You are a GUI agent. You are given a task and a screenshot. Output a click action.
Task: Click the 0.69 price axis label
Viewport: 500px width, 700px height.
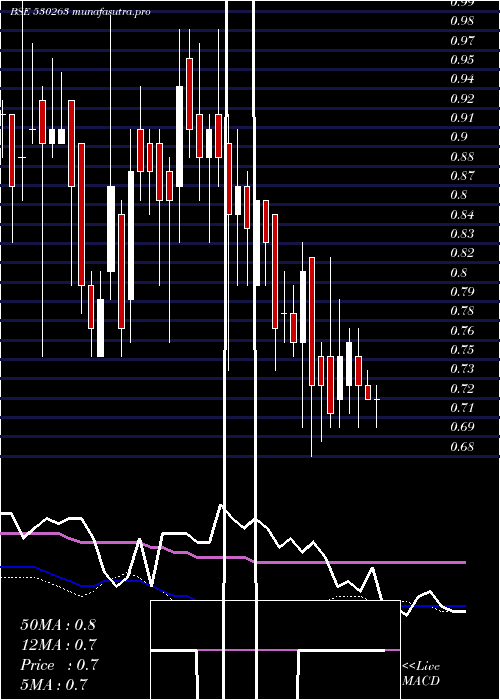click(x=462, y=427)
